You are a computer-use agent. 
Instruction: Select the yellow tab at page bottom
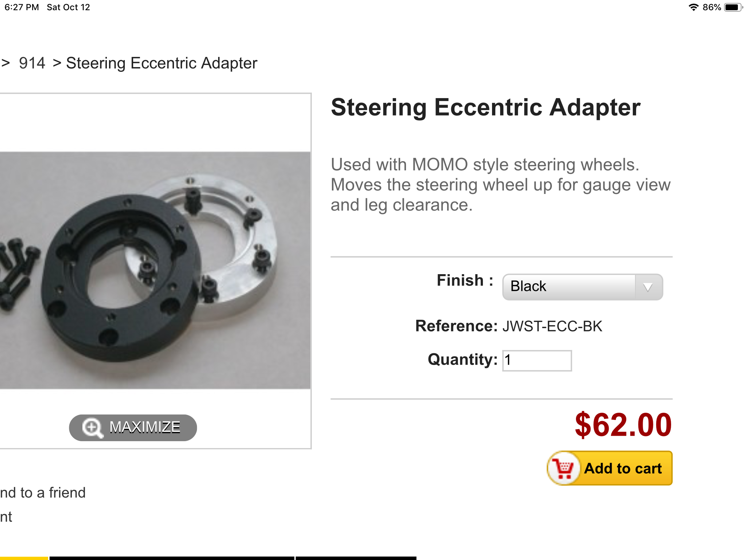(24, 558)
